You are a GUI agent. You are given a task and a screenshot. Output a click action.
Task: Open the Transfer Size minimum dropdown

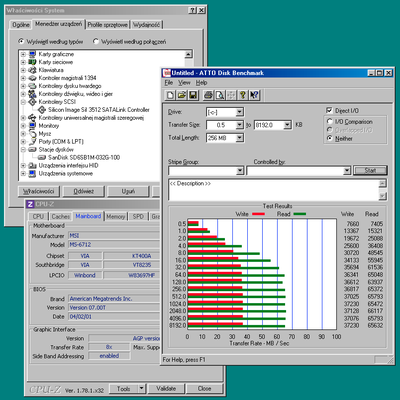pos(240,125)
